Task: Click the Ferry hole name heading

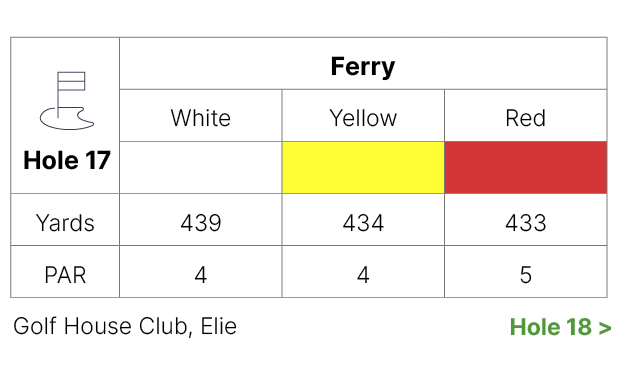Action: 363,66
